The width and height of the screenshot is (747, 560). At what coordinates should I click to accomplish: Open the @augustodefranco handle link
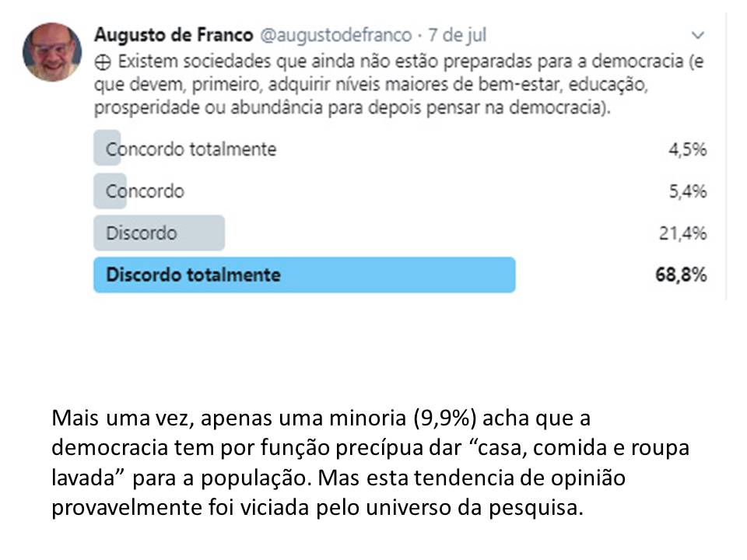click(336, 35)
